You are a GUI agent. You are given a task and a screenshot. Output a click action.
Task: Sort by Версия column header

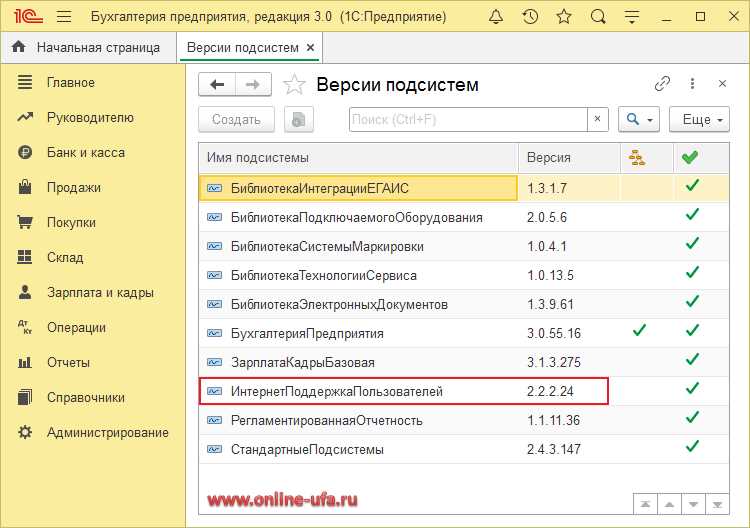click(569, 157)
